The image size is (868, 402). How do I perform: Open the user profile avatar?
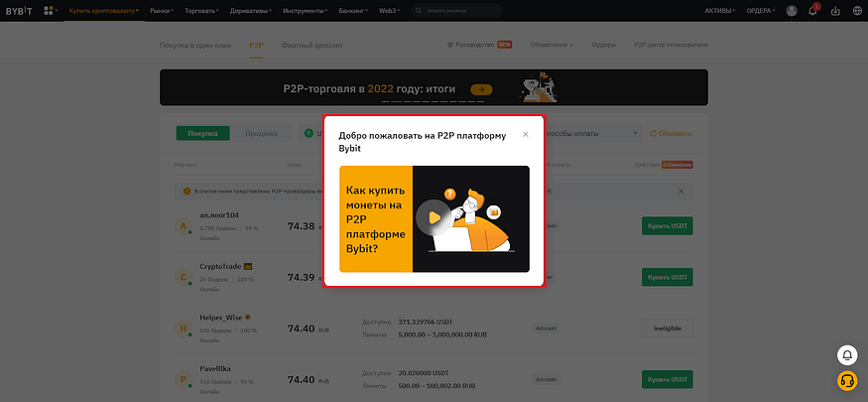pos(792,11)
